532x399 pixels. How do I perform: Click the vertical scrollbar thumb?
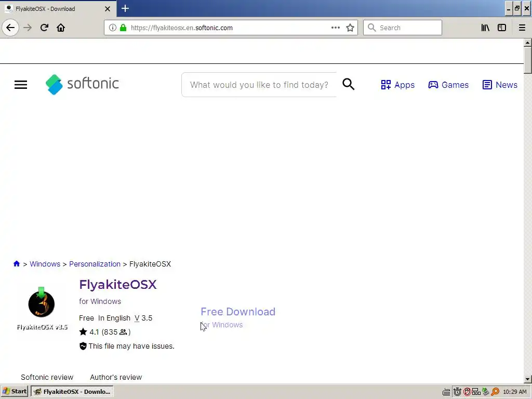pyautogui.click(x=528, y=60)
